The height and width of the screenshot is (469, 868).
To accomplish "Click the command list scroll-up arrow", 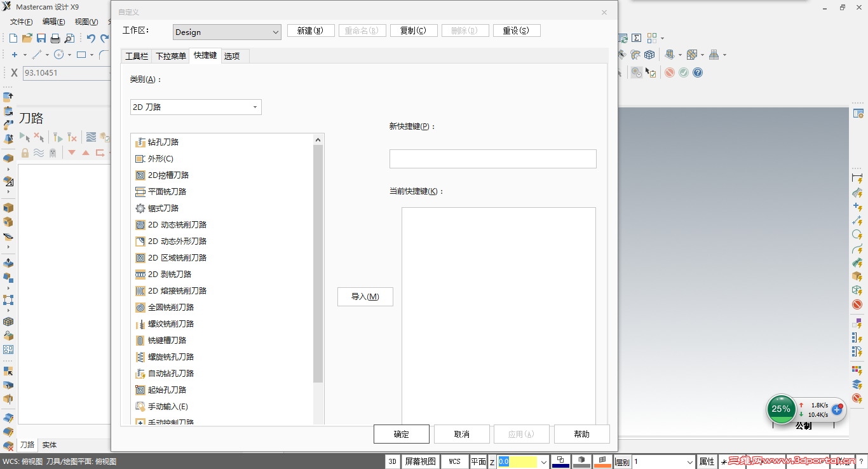I will [x=318, y=140].
